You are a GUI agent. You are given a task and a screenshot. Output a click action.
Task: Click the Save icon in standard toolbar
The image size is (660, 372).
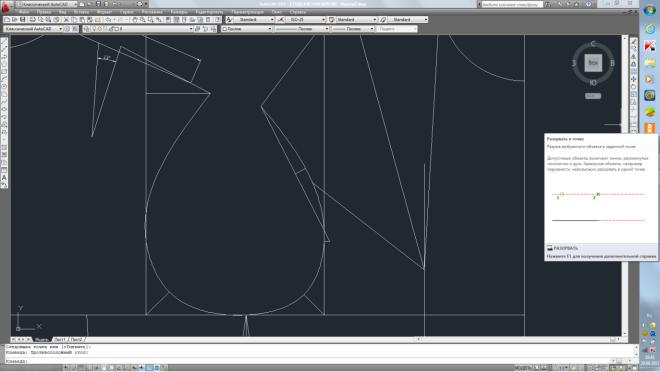[23, 20]
